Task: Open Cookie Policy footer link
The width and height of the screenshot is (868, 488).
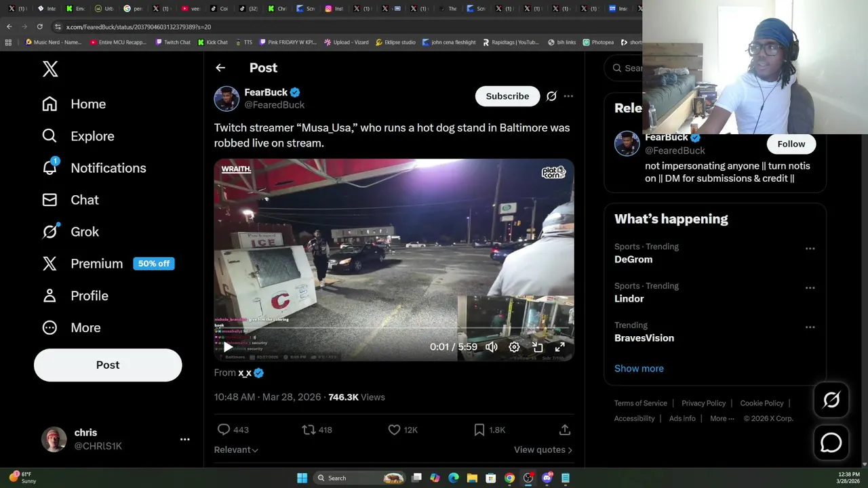Action: [762, 403]
